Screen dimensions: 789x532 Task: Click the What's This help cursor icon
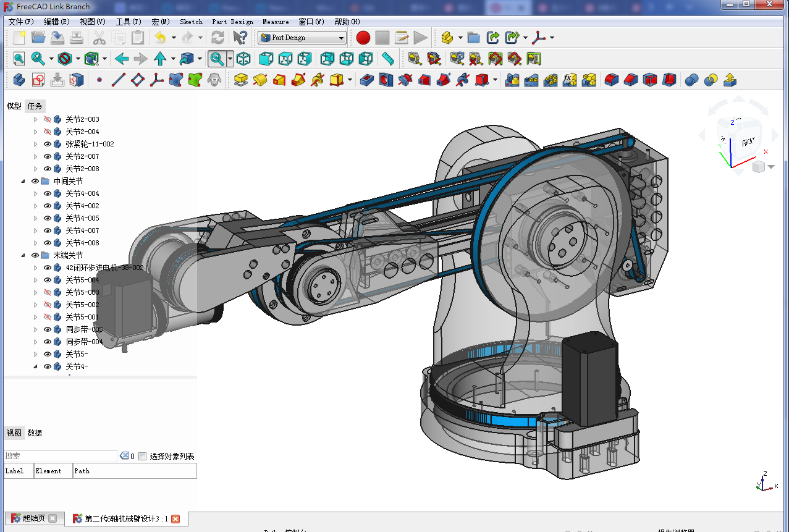(x=240, y=38)
